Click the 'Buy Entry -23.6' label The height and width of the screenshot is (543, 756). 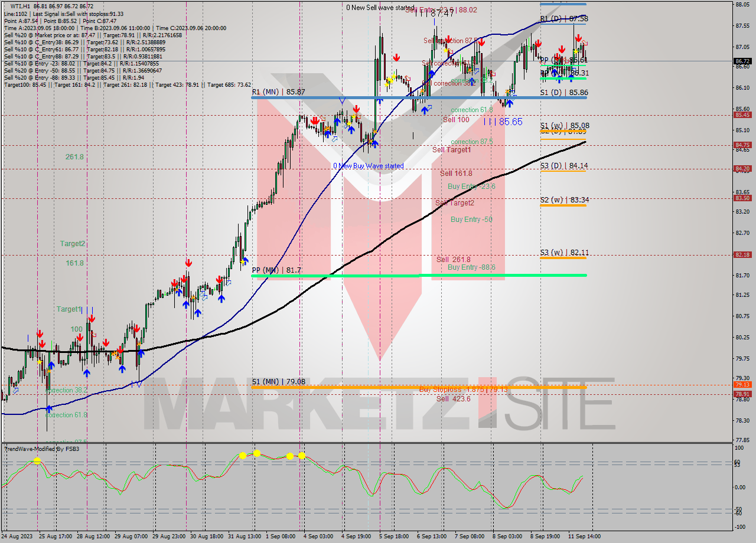tap(471, 187)
